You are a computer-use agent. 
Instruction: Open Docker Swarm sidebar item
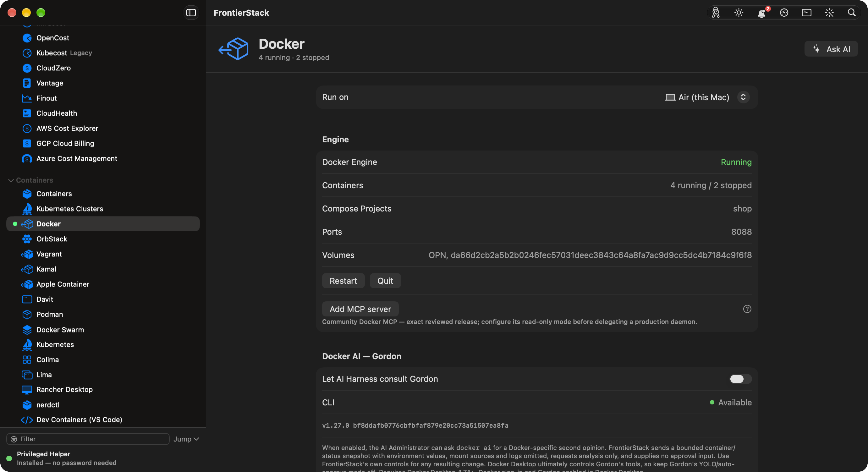pos(103,330)
